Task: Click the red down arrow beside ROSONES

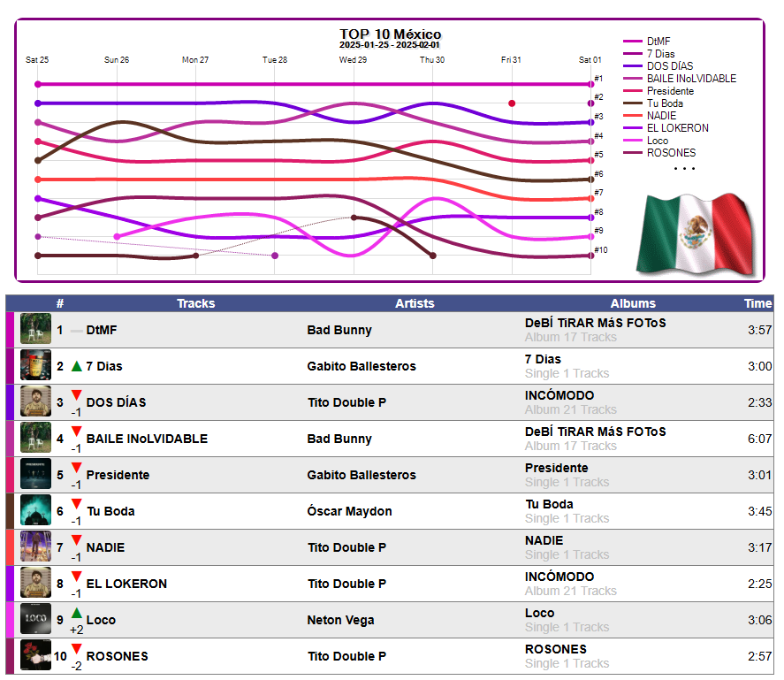Action: pyautogui.click(x=77, y=649)
